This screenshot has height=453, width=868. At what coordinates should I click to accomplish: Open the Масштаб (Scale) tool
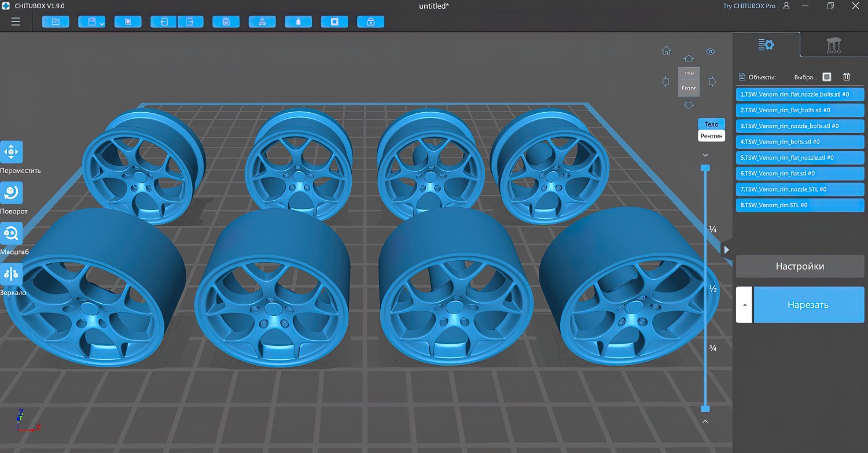pos(12,234)
